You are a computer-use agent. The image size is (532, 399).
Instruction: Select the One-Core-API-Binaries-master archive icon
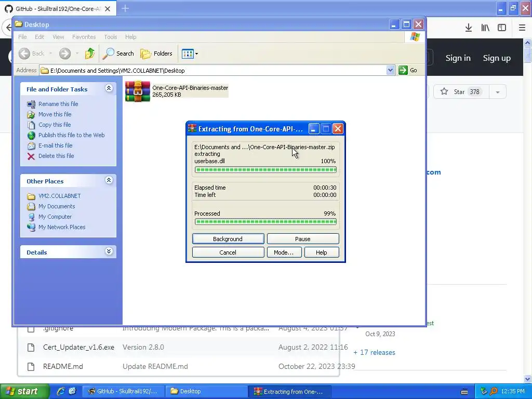pos(137,91)
